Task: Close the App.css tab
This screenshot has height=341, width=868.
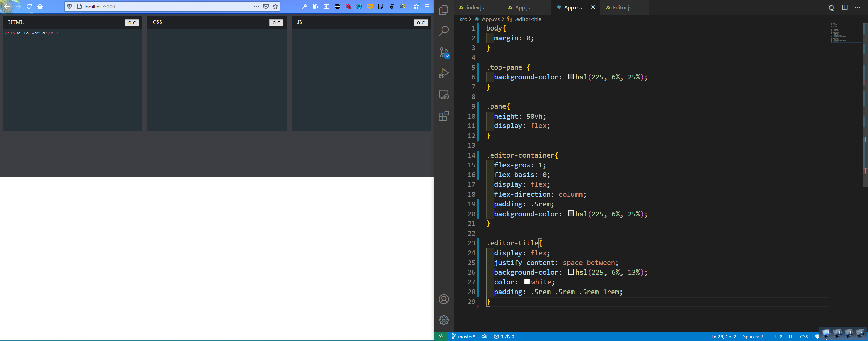Action: click(x=593, y=7)
